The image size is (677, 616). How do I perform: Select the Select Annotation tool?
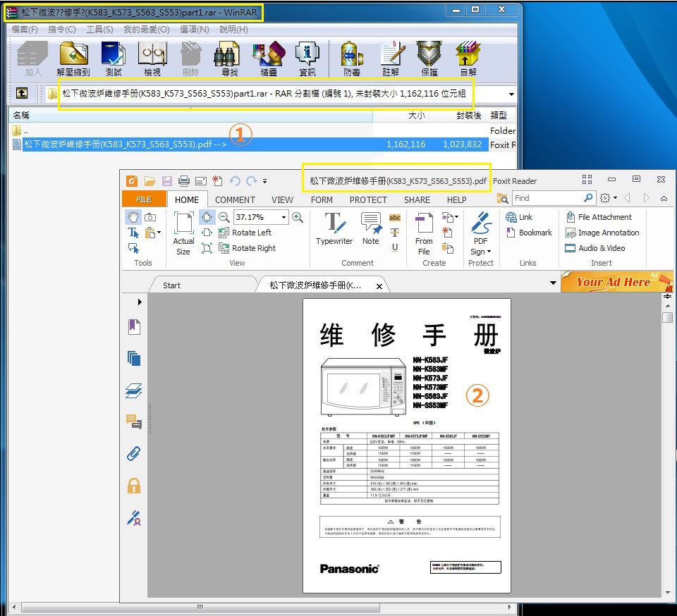[133, 249]
